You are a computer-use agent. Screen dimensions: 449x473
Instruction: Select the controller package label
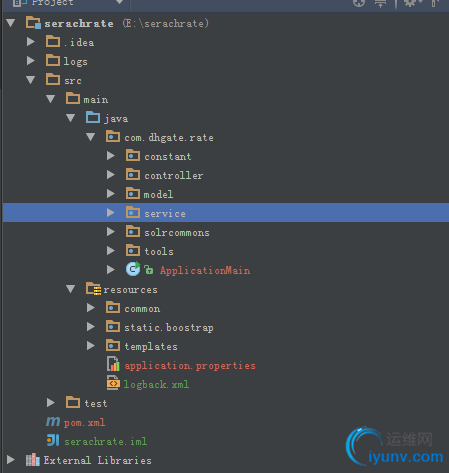click(x=174, y=175)
